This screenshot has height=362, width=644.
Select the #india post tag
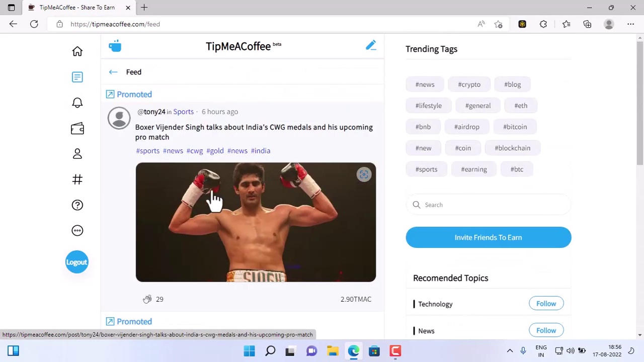point(261,151)
